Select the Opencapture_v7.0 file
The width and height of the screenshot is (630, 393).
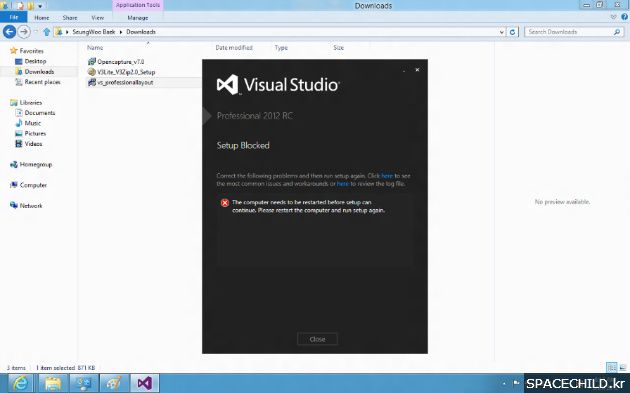(x=121, y=61)
